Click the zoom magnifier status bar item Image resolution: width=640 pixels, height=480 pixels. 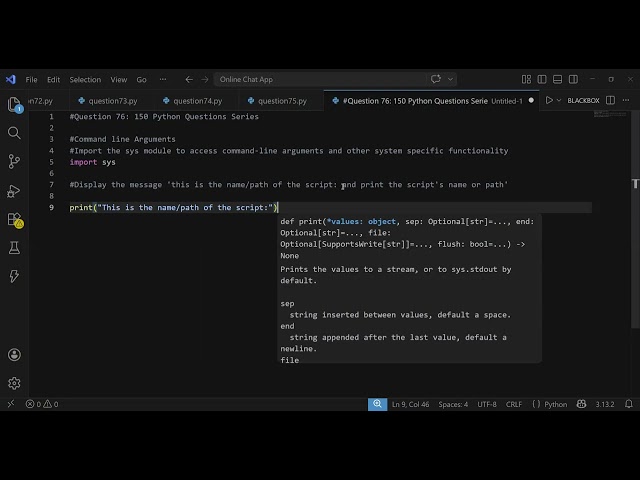pos(378,404)
